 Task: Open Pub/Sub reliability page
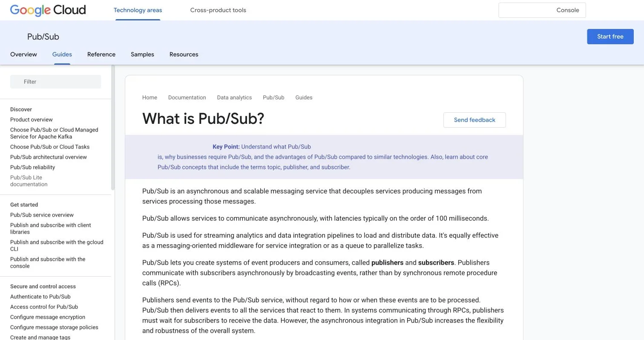pyautogui.click(x=33, y=167)
